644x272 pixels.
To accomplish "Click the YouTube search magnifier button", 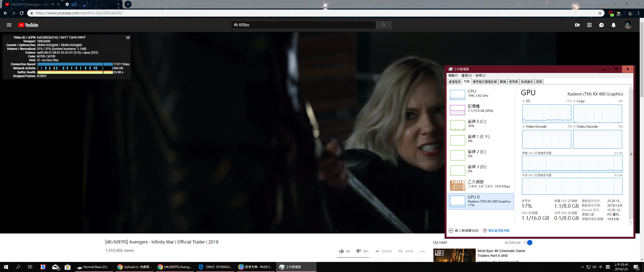I will (384, 25).
